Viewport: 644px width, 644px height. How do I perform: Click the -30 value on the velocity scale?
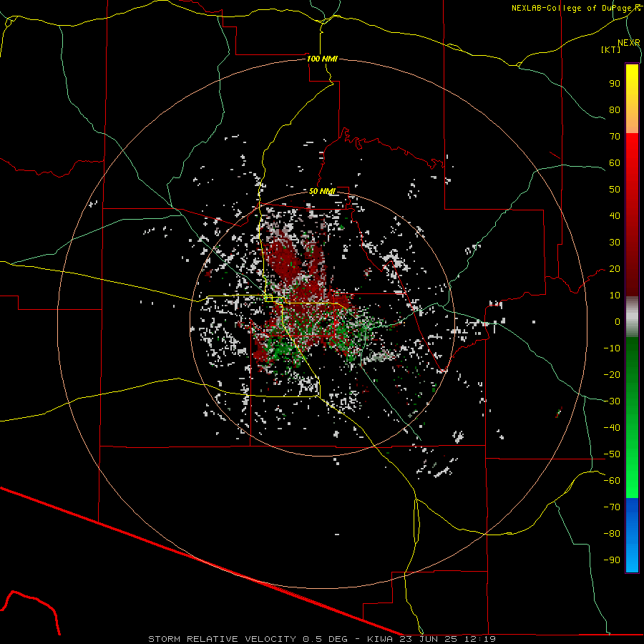(x=612, y=401)
